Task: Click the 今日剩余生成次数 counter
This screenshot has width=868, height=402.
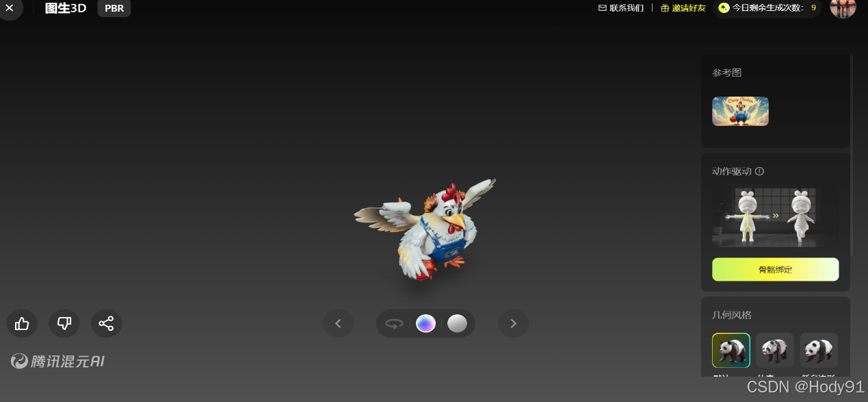Action: pos(767,8)
